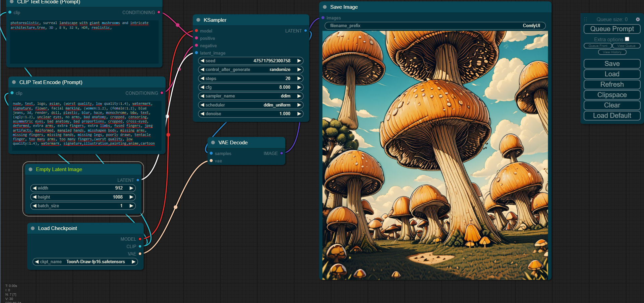Collapse the KSampler node via title dot
Image resolution: width=644 pixels, height=303 pixels.
pos(198,20)
